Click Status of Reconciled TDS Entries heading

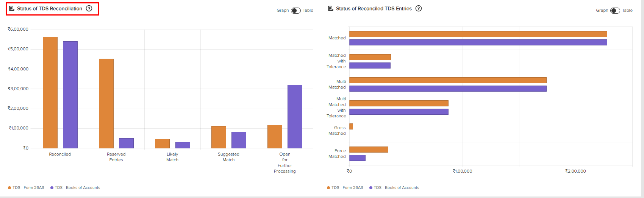374,8
